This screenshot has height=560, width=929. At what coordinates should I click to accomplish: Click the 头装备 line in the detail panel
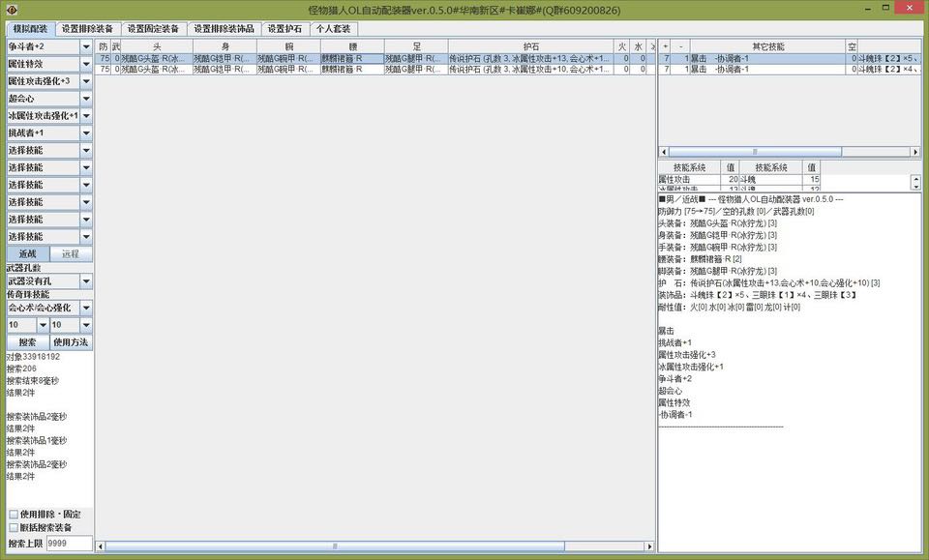tap(717, 223)
